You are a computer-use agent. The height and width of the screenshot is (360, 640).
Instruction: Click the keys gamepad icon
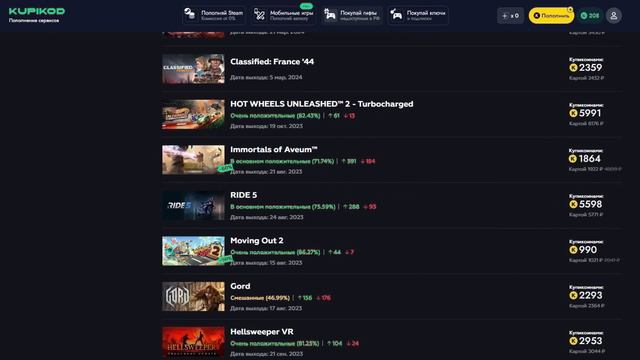tap(396, 15)
